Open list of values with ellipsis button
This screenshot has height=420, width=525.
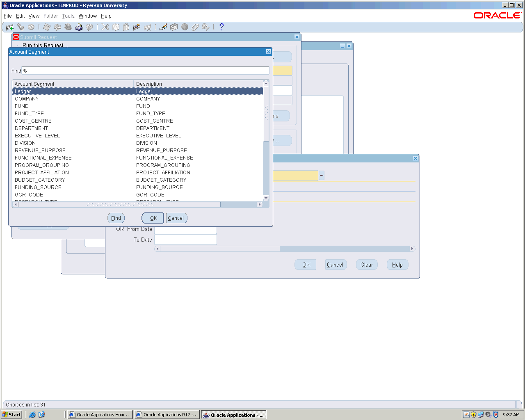(x=322, y=175)
